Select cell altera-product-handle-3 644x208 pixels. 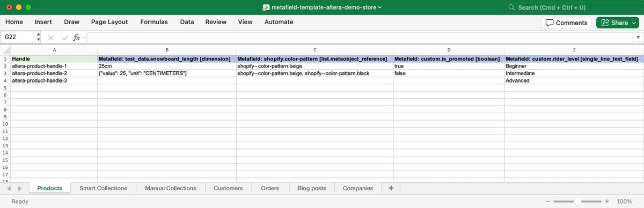coord(54,80)
